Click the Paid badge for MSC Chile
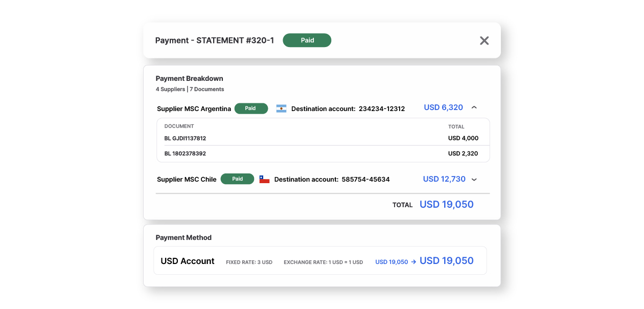This screenshot has height=309, width=644. point(237,179)
